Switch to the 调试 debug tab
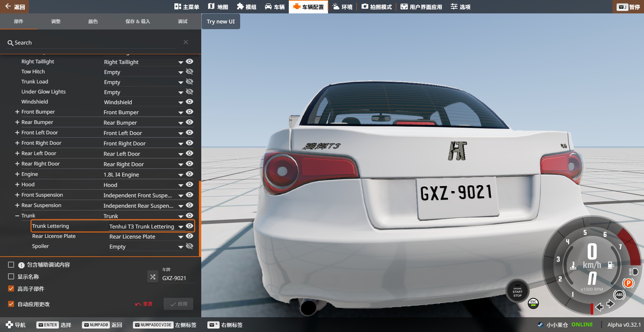644x332 pixels. tap(182, 21)
